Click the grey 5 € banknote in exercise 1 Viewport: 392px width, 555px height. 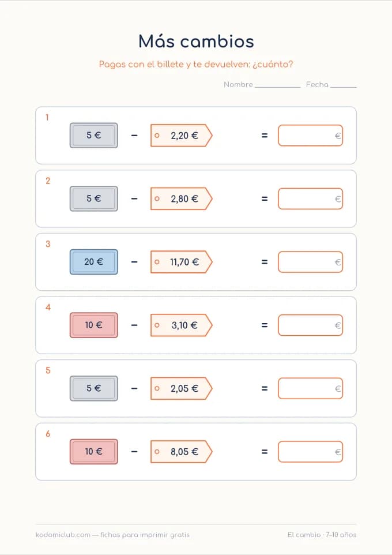[x=94, y=135]
